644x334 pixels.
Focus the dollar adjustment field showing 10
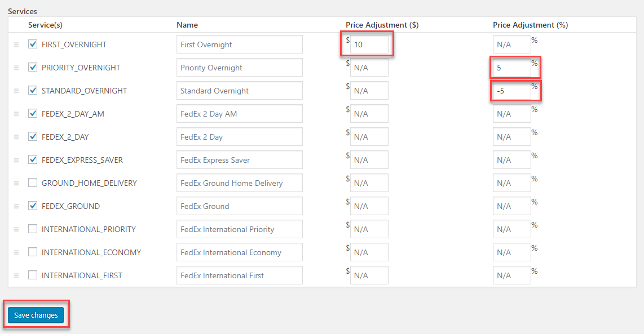coord(369,44)
